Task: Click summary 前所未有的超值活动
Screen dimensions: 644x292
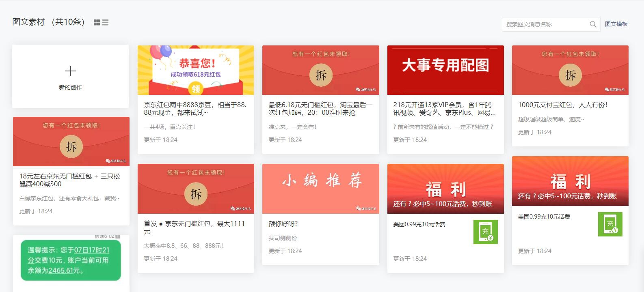Action: coord(443,127)
